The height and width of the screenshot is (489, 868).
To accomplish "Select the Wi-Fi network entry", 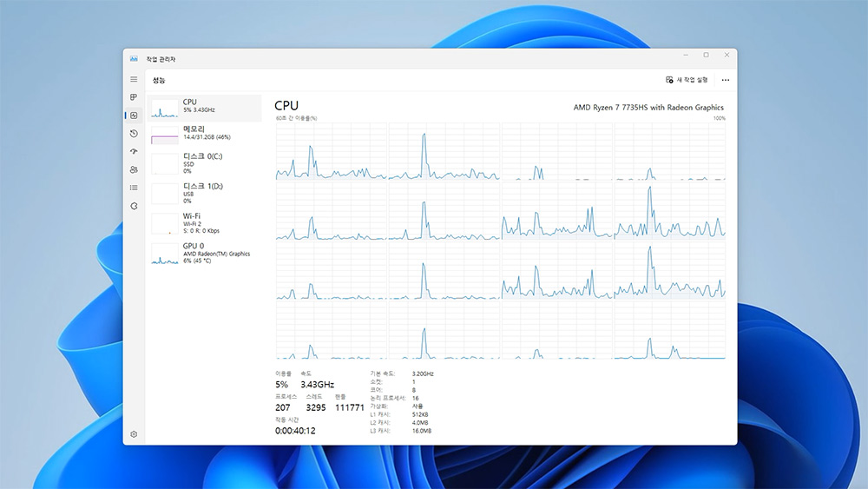I will pos(204,223).
